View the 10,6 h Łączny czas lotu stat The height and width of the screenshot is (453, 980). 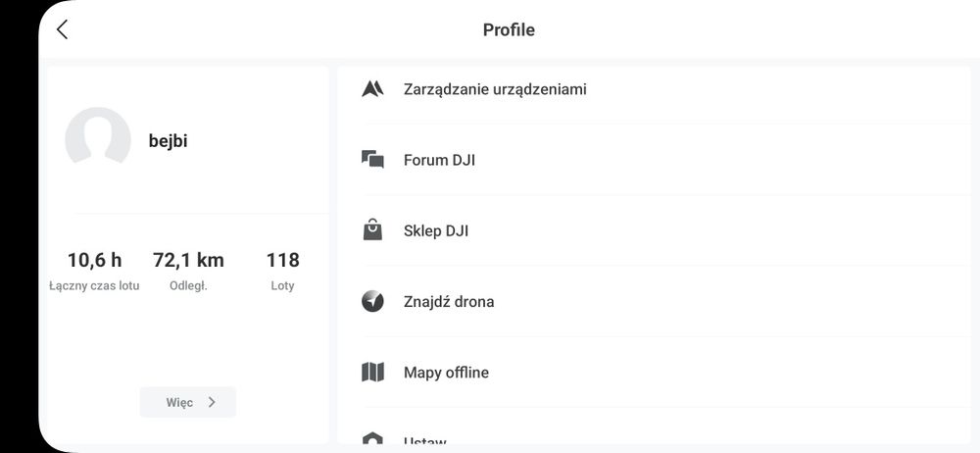(94, 271)
